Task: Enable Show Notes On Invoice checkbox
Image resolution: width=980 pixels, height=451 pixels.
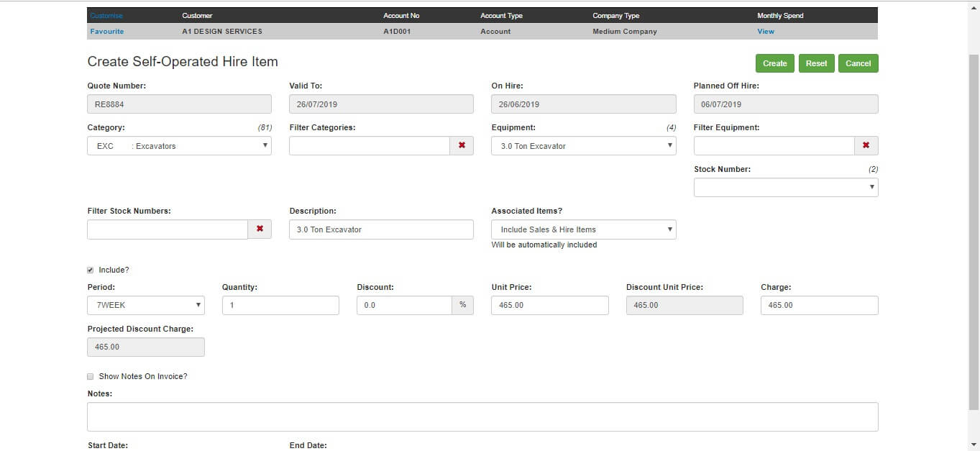Action: tap(91, 377)
